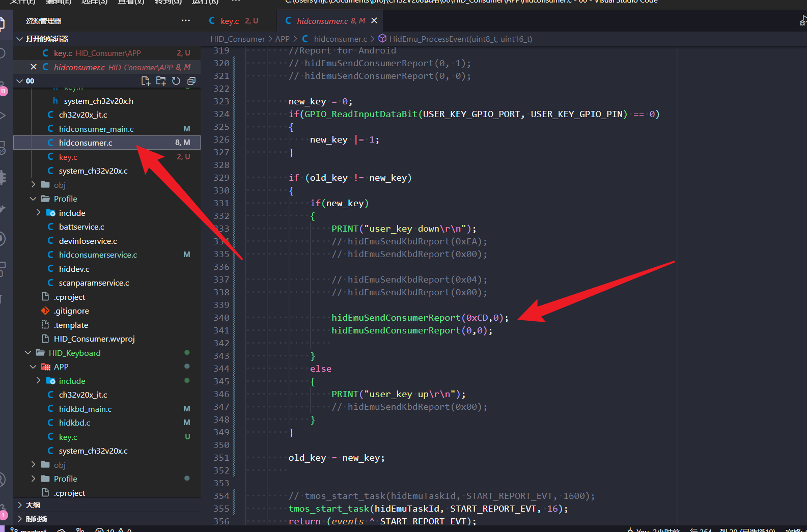Open .cproject below scanparamservice.c
Viewport: 807px width, 532px height.
click(107, 297)
